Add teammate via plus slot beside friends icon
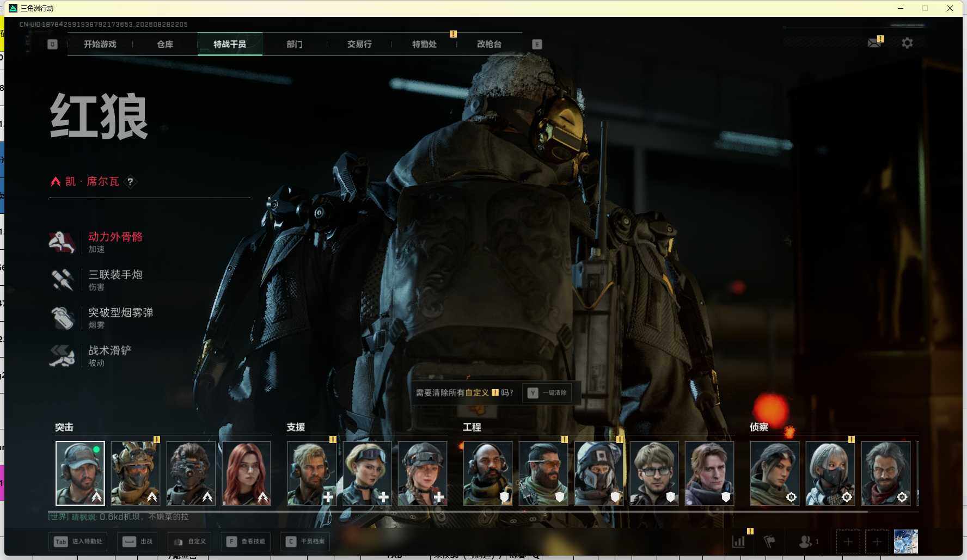This screenshot has width=967, height=560. pos(848,541)
